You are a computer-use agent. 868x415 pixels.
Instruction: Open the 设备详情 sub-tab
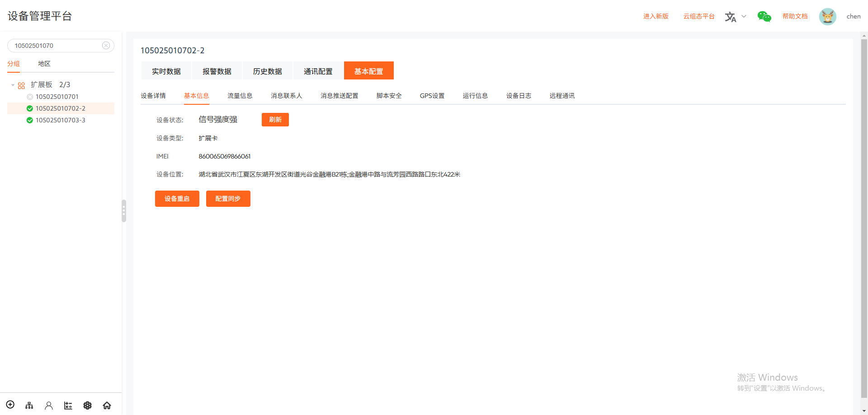click(x=153, y=96)
